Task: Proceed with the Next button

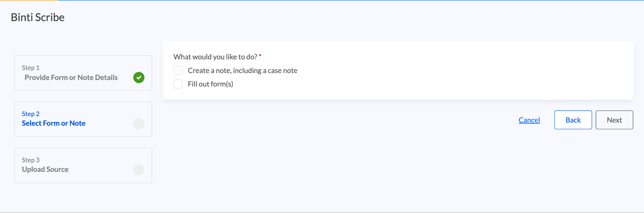Action: pyautogui.click(x=614, y=120)
